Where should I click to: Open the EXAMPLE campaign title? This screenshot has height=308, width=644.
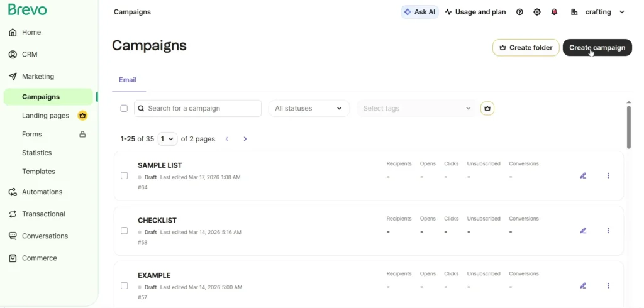155,275
